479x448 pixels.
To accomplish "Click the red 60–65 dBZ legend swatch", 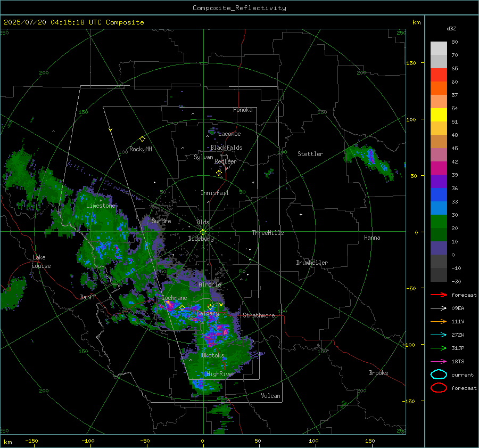I will (x=439, y=75).
